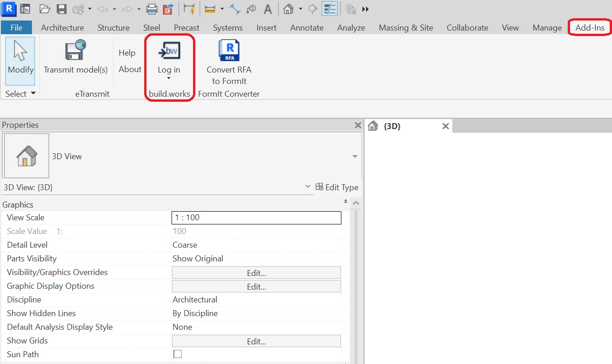The height and width of the screenshot is (364, 612).
Task: Click Edit for Visibility/Graphics Overrides
Action: point(256,273)
